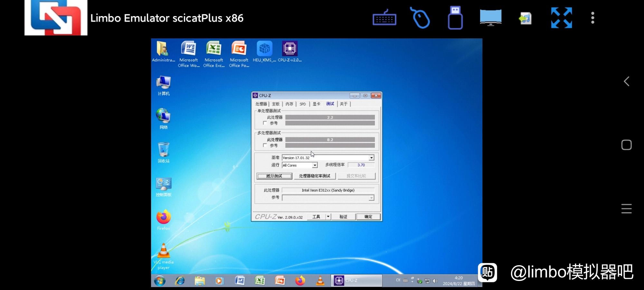Viewport: 644px width, 290px height.
Task: Open Microsoft Office Excel desktop shortcut
Action: 214,54
